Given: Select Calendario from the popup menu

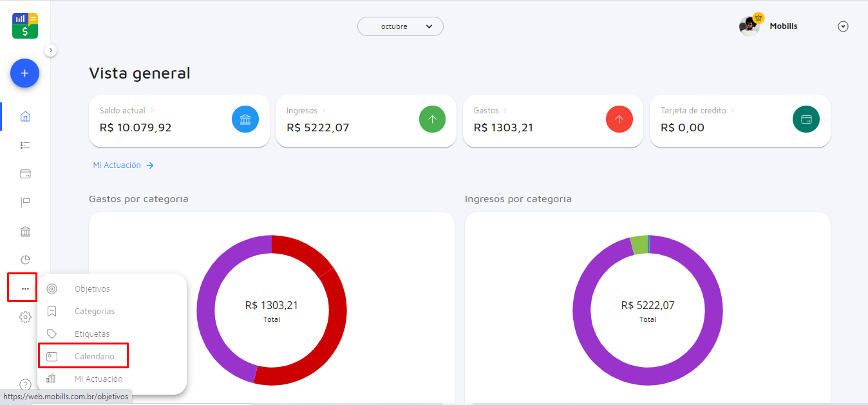Looking at the screenshot, I should point(94,356).
